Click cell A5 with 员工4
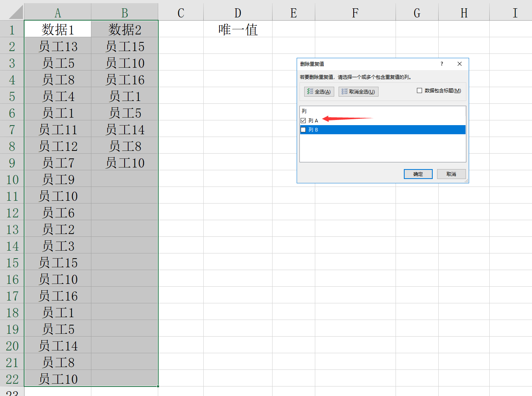This screenshot has width=532, height=396. point(58,96)
